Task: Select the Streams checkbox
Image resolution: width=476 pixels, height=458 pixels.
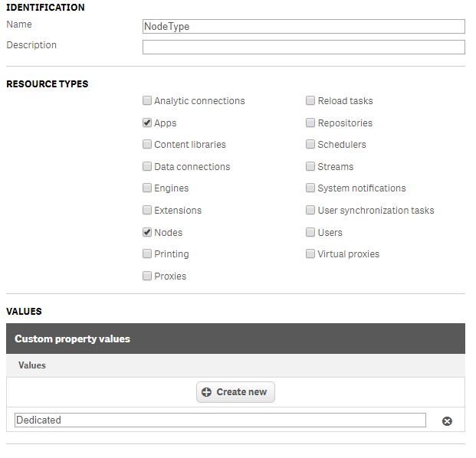Action: tap(310, 166)
